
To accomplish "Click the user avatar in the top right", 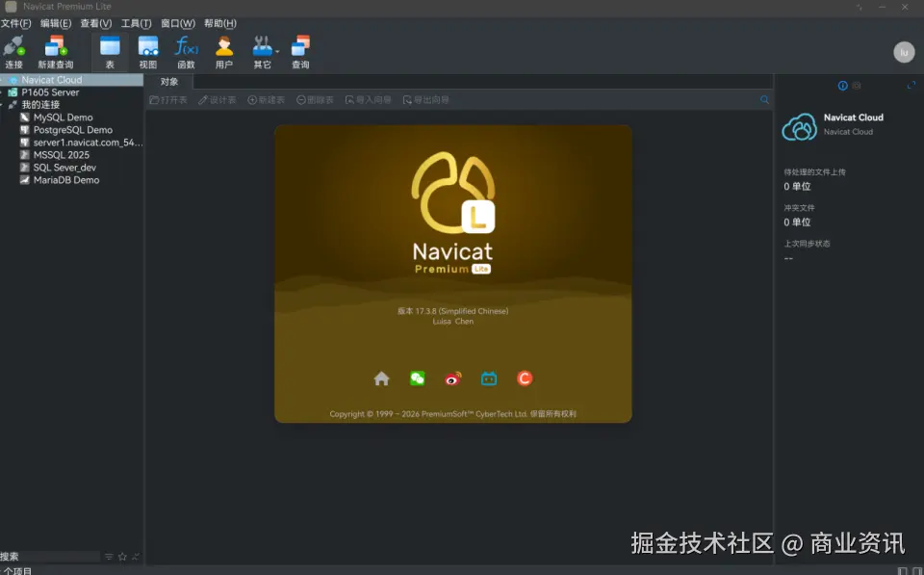I will pos(904,52).
